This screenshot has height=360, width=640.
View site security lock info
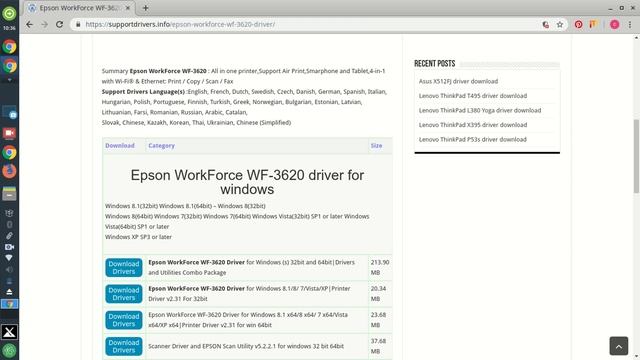pos(78,24)
